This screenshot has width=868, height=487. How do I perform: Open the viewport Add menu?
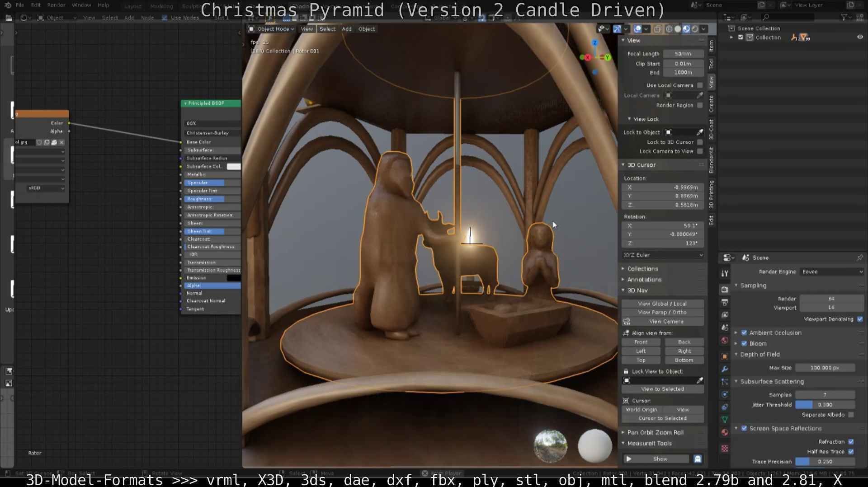[x=347, y=29]
